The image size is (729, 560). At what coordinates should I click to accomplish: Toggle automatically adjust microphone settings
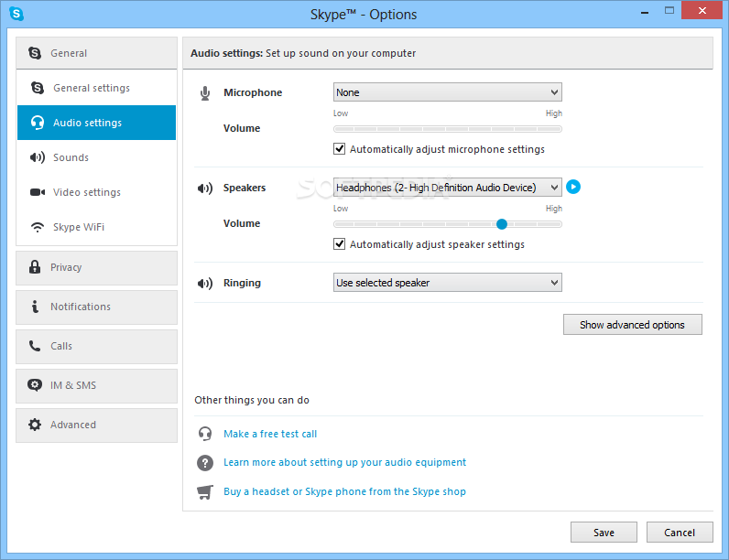(x=340, y=149)
